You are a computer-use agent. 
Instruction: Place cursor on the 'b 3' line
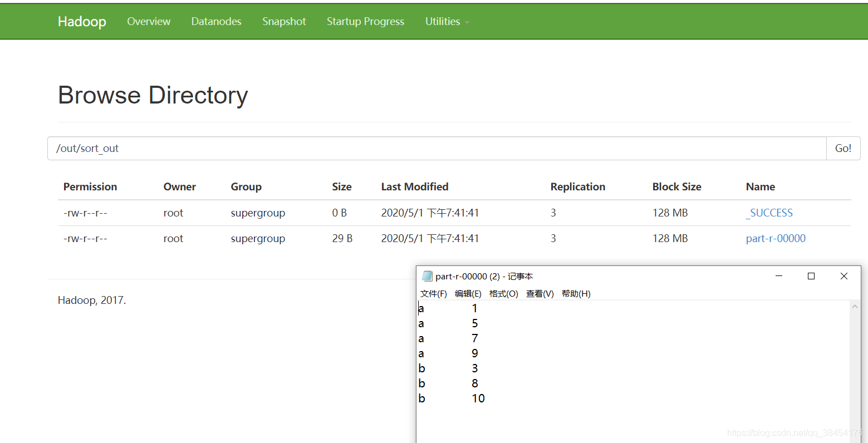click(x=448, y=368)
